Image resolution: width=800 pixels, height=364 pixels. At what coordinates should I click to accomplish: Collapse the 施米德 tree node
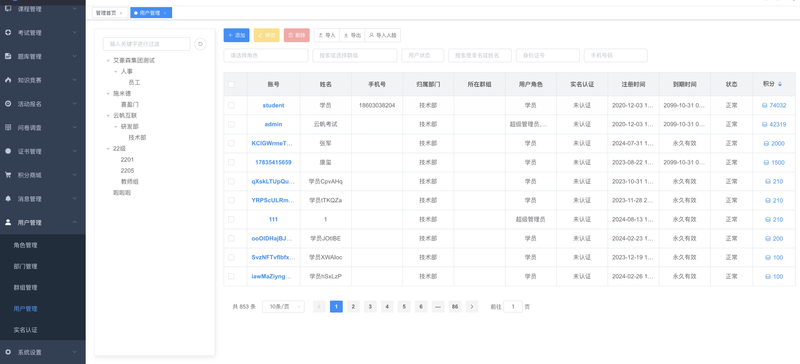108,93
